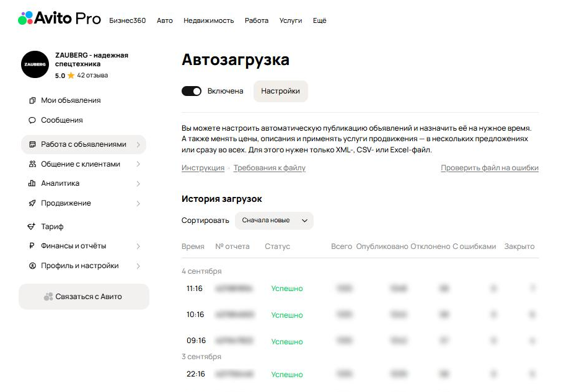Open the Ещё menu in header
This screenshot has width=574, height=392.
[319, 20]
